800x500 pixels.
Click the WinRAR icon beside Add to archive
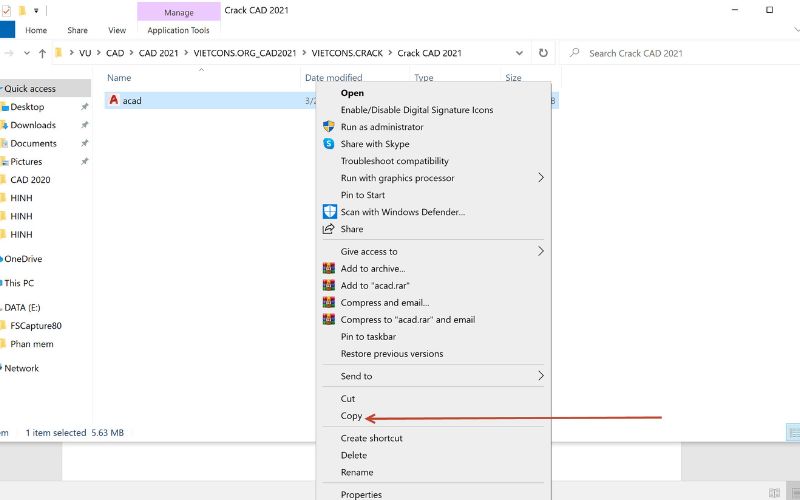pyautogui.click(x=329, y=268)
